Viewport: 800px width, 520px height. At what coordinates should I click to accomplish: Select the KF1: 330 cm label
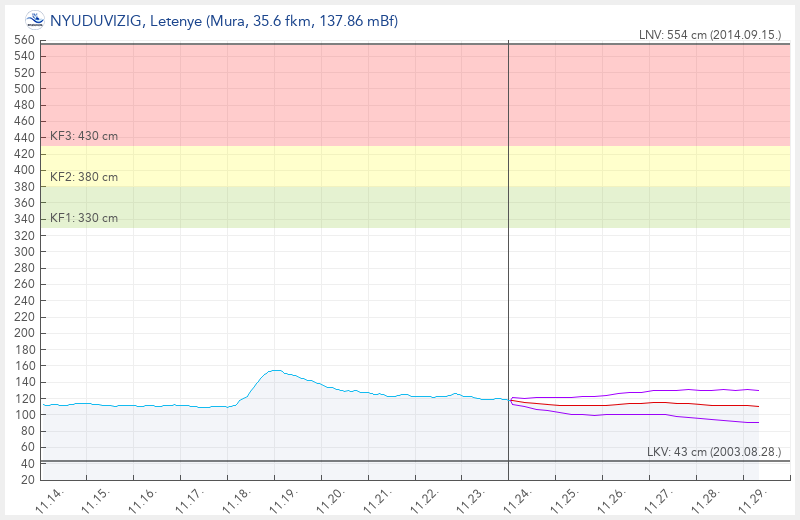click(x=84, y=218)
